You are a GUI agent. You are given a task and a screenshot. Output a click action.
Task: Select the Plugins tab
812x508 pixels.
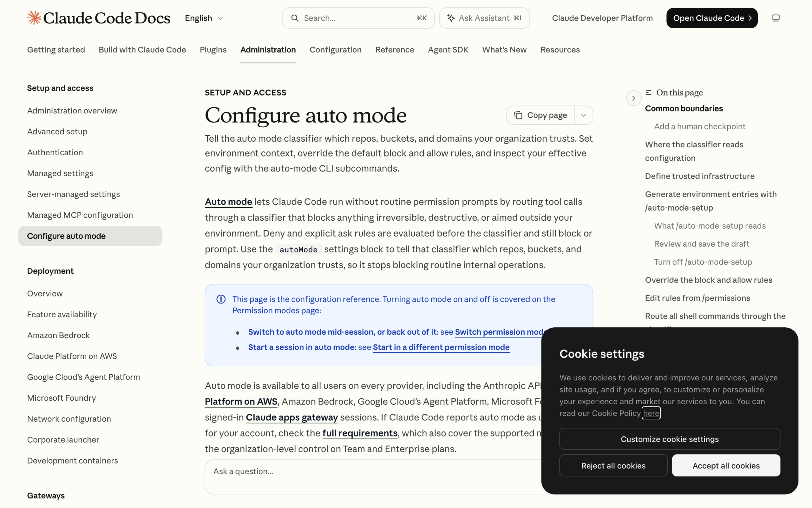213,50
